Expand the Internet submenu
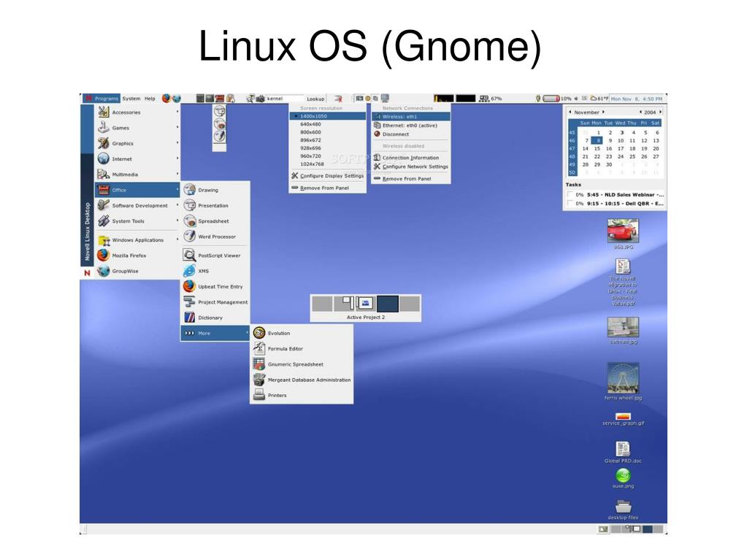747x560 pixels. pyautogui.click(x=137, y=159)
